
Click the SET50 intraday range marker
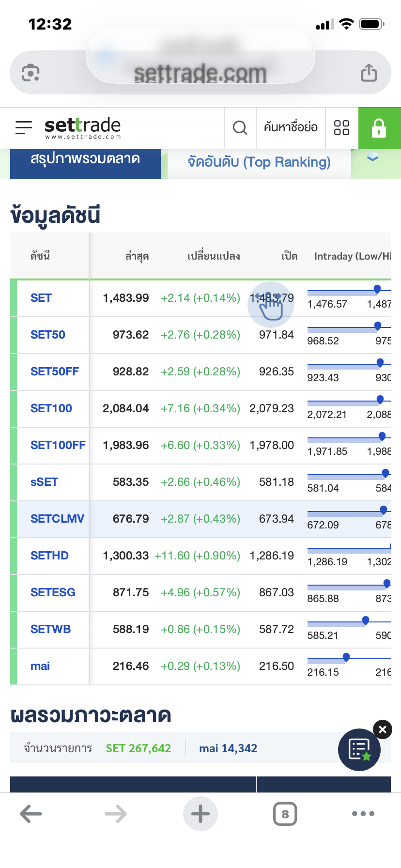point(377,326)
